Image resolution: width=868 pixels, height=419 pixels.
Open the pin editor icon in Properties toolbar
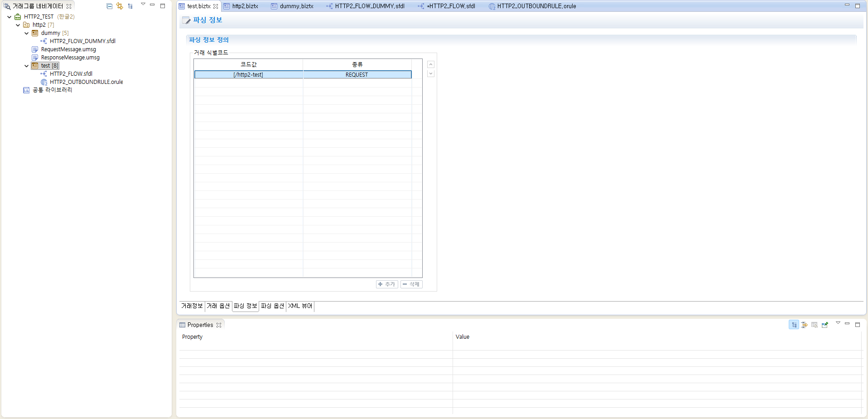click(x=825, y=325)
